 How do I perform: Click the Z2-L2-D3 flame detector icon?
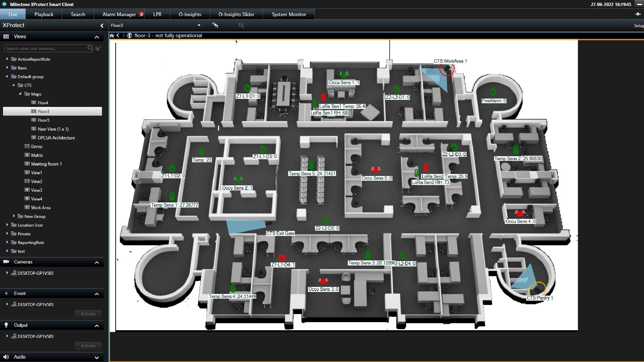[x=454, y=146]
